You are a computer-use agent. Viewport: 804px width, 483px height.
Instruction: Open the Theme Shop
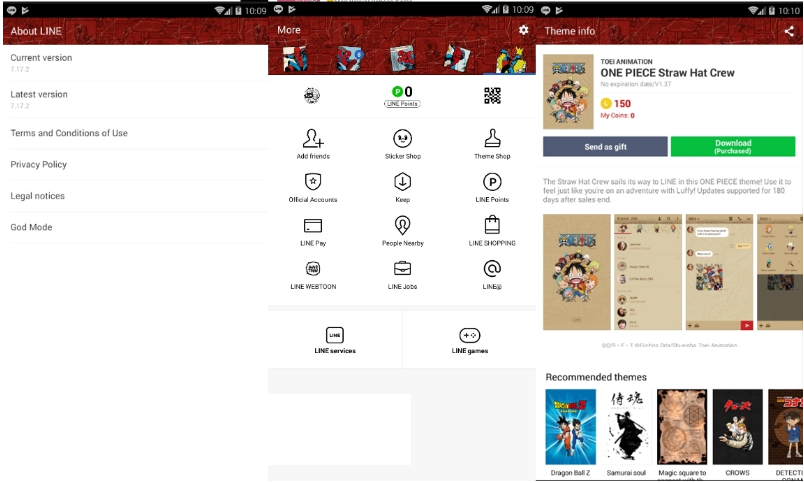click(492, 144)
